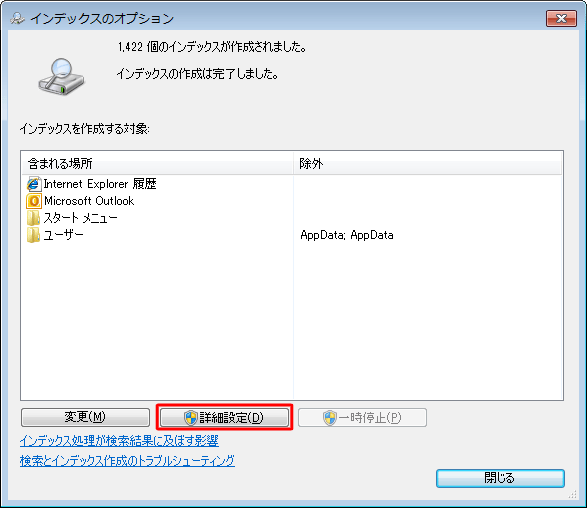The image size is (587, 508).
Task: Click the 閉じる button
Action: point(500,478)
